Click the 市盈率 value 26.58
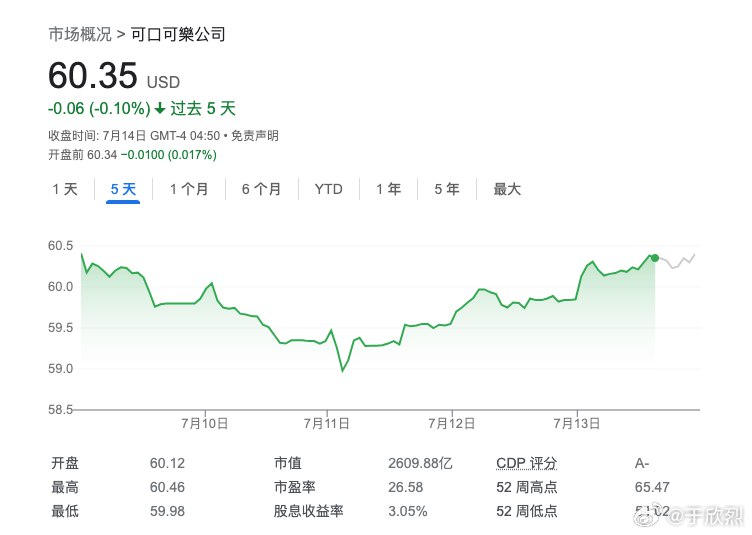The width and height of the screenshot is (752, 535). (x=405, y=487)
